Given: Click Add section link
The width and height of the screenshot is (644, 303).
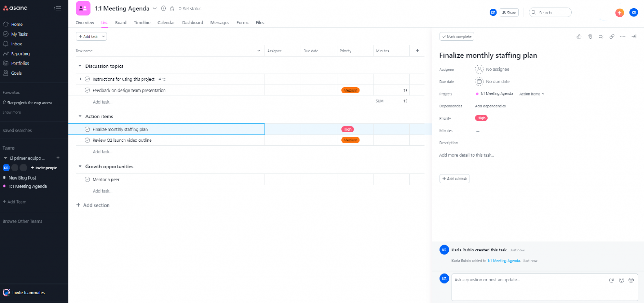Looking at the screenshot, I should (x=93, y=205).
